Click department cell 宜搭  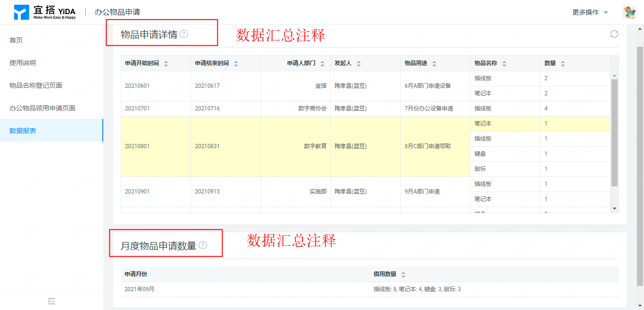[296, 86]
